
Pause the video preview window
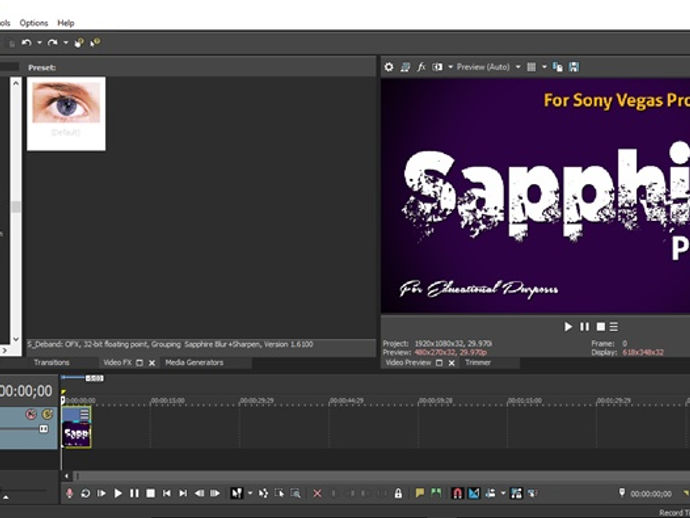[584, 327]
